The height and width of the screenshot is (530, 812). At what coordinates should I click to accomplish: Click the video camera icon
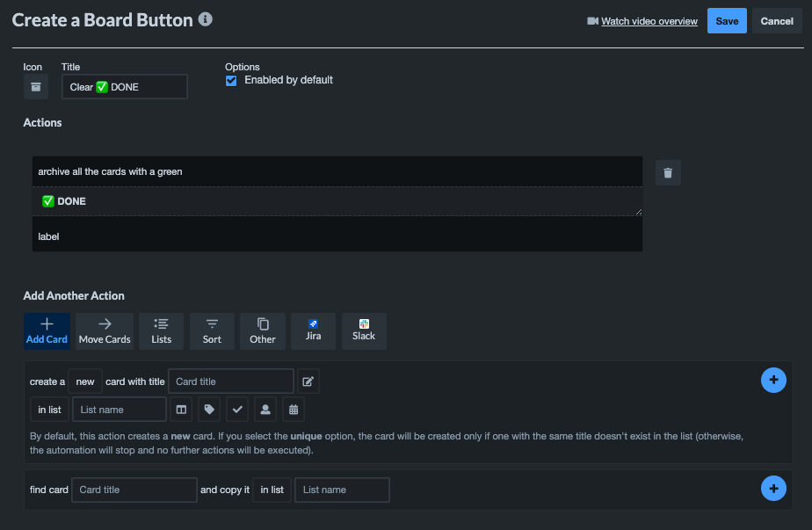tap(592, 21)
